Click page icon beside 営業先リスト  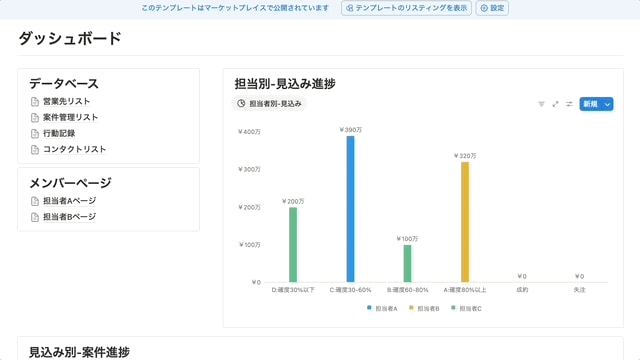point(35,102)
